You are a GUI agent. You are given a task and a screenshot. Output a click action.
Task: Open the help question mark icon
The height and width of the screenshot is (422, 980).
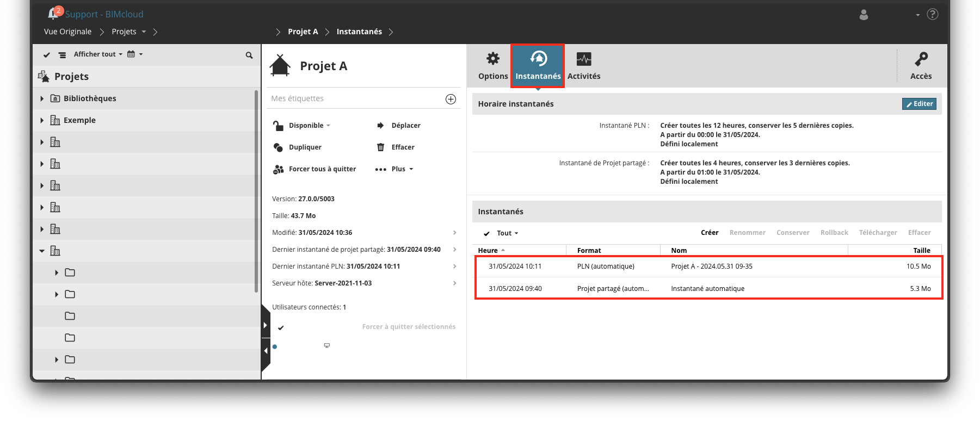(933, 14)
